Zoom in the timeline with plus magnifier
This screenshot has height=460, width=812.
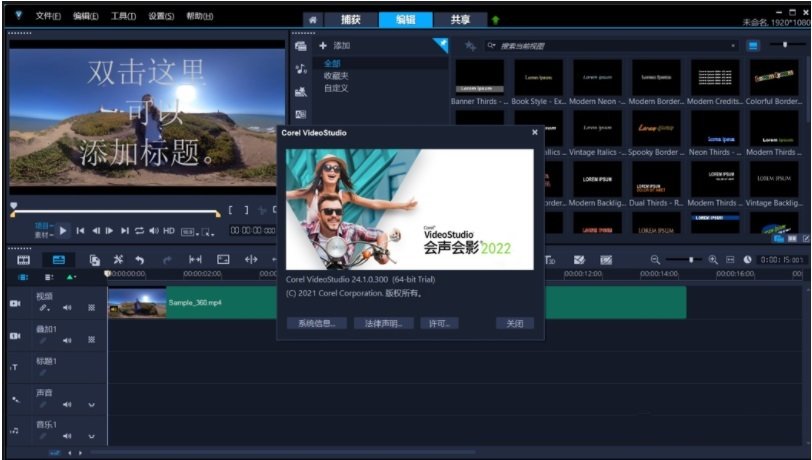point(713,260)
